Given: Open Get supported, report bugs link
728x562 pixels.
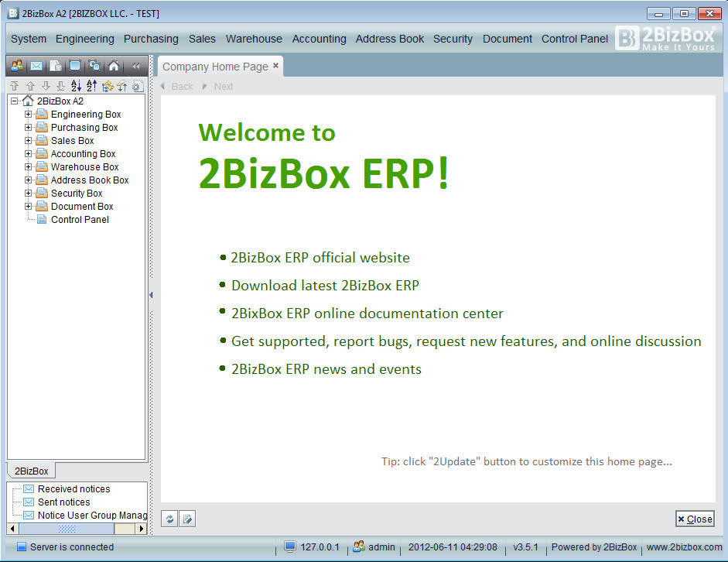Looking at the screenshot, I should (467, 341).
